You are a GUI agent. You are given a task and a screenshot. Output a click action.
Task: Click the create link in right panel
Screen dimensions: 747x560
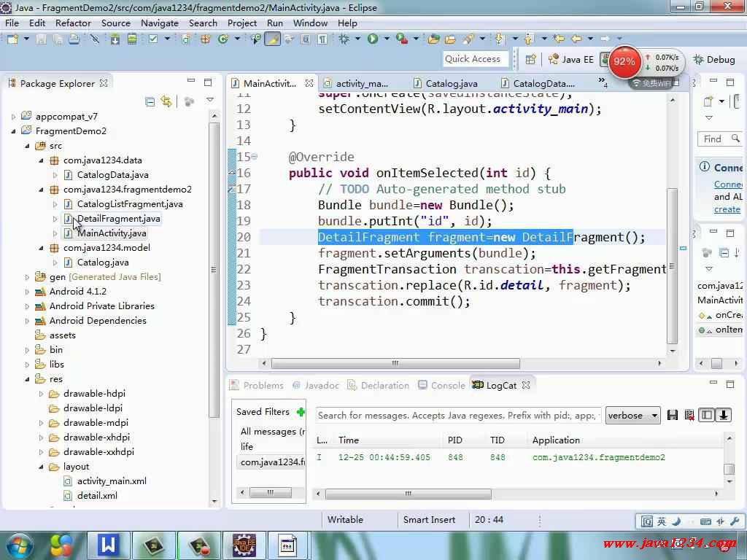point(727,209)
